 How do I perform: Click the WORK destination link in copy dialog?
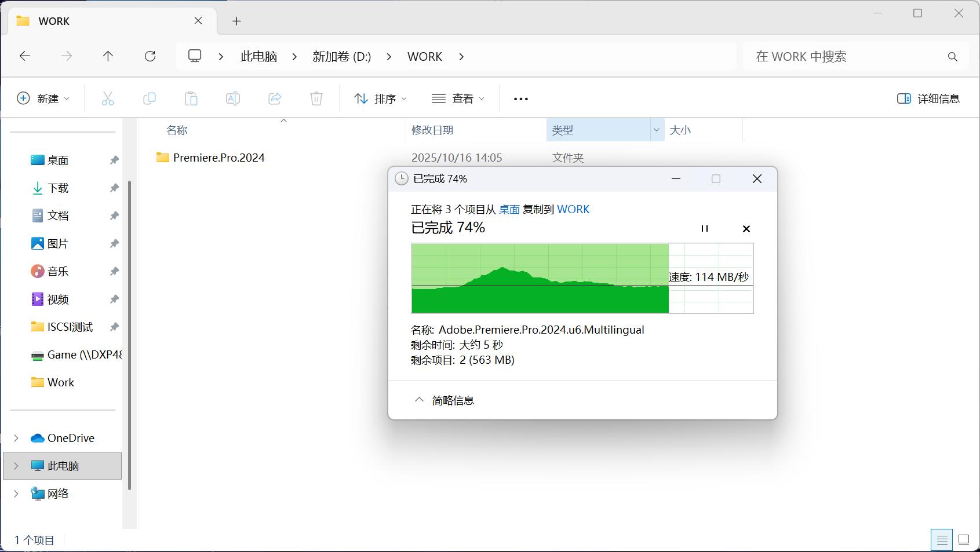coord(573,210)
